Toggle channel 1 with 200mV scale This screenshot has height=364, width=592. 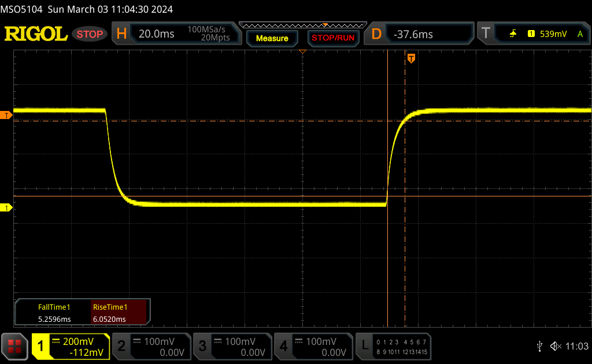coord(71,346)
